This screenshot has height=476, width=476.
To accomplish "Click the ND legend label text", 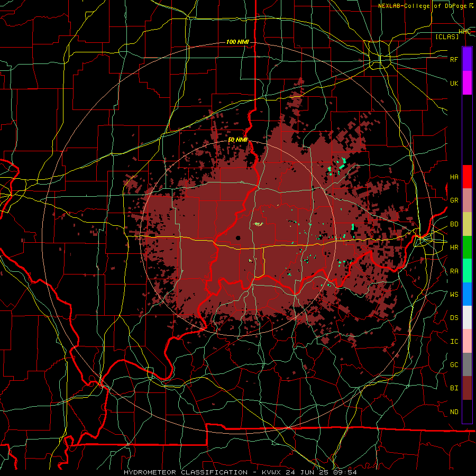I will tap(454, 411).
